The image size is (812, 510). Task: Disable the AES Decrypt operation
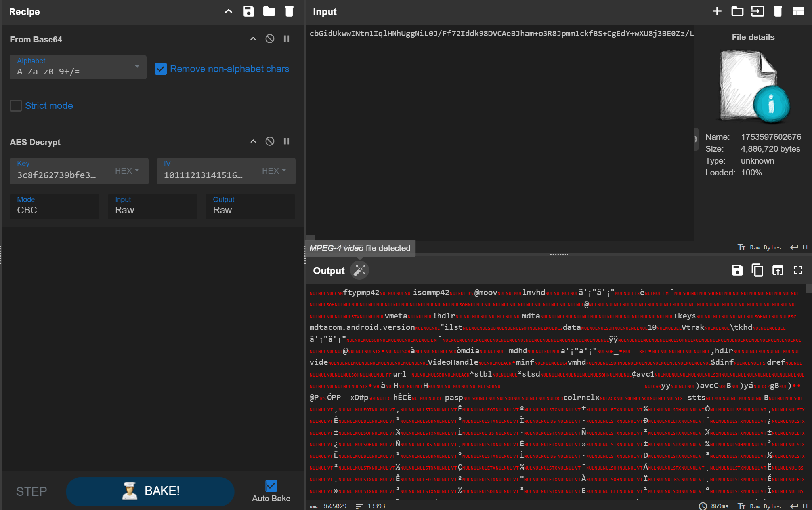(270, 141)
